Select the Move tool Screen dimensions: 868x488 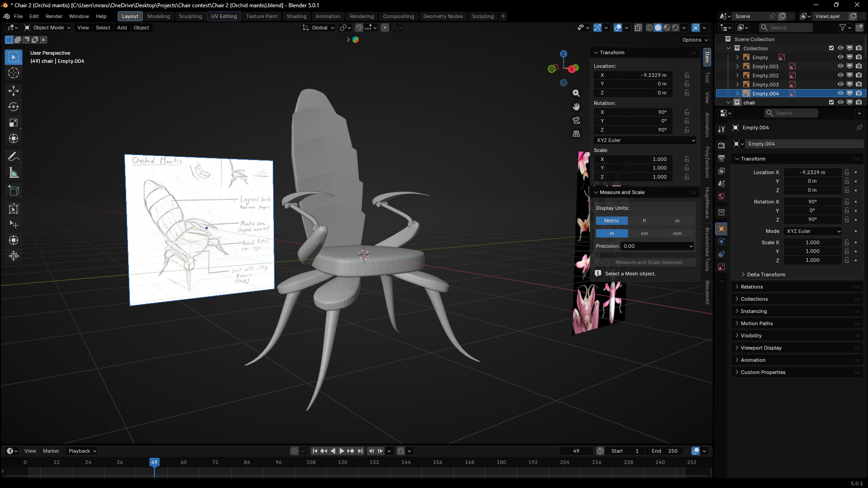pos(14,91)
